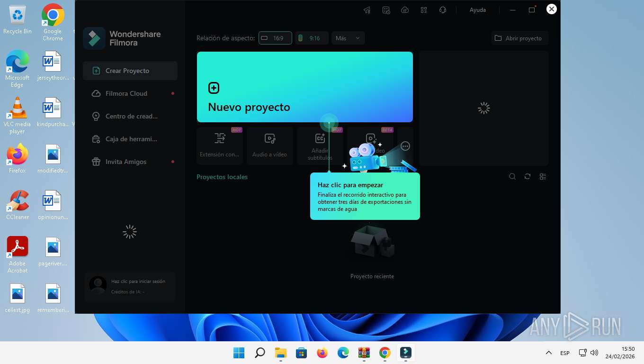Click the Abrir proyecto button
This screenshot has width=644, height=364.
[519, 38]
